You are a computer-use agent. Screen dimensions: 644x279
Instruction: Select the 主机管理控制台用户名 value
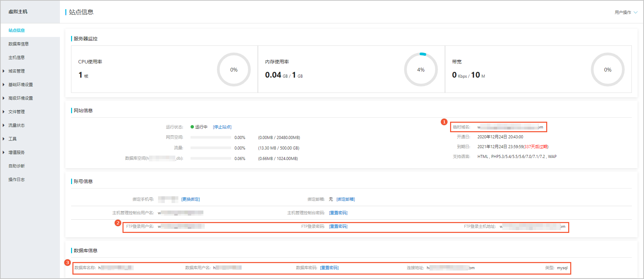180,213
